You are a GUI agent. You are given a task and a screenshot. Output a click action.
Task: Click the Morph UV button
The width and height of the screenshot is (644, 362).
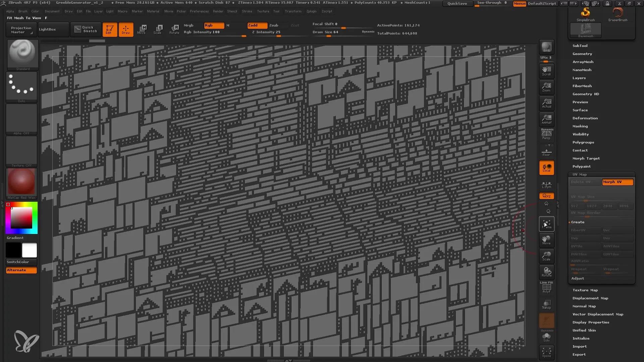coord(618,182)
